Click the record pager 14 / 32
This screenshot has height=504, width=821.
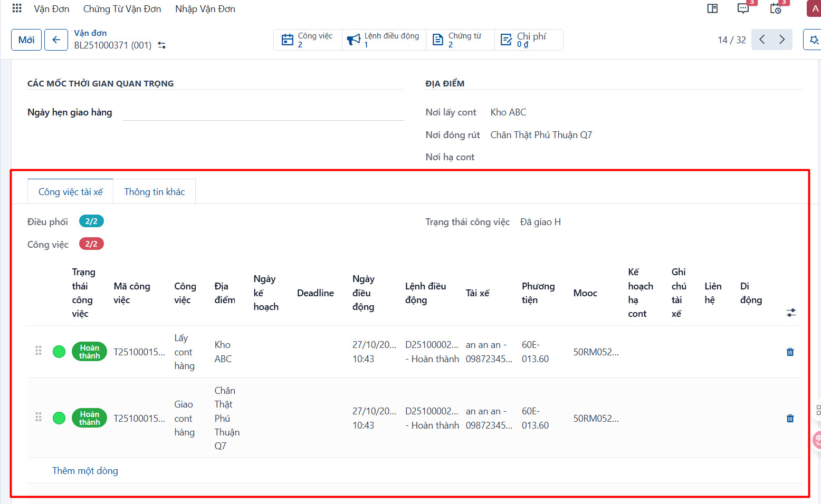click(x=732, y=40)
